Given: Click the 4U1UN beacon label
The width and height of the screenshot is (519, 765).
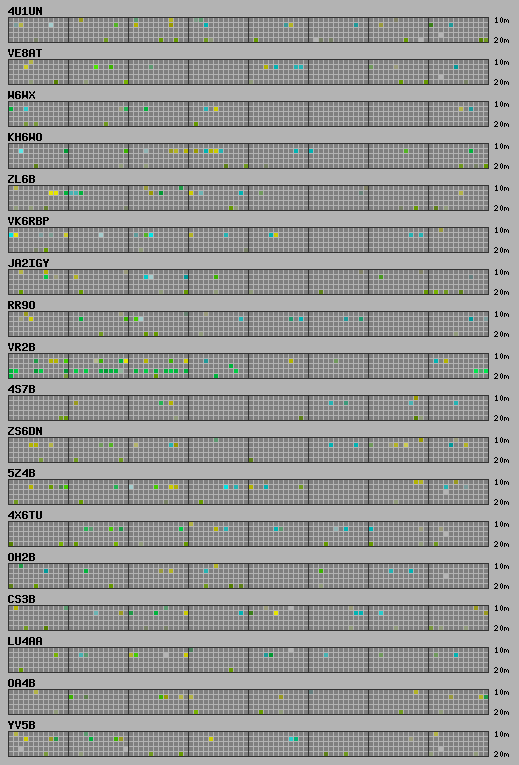Looking at the screenshot, I should click(25, 11).
